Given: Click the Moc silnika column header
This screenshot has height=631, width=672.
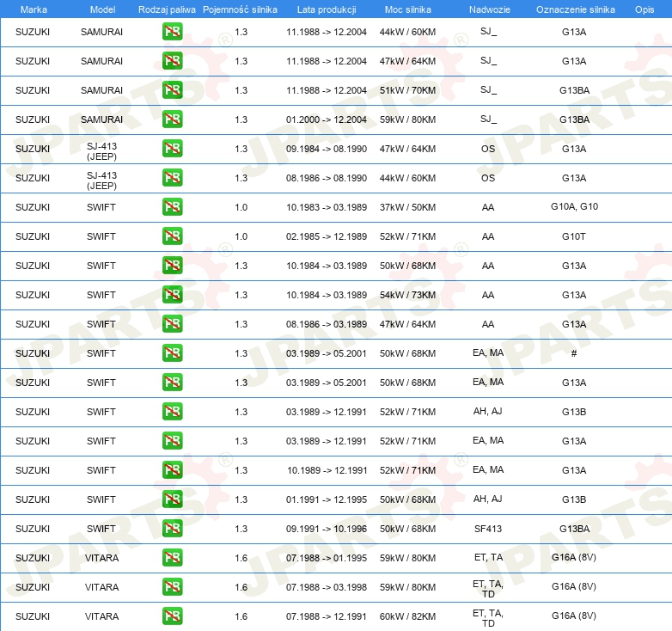Looking at the screenshot, I should (x=408, y=9).
